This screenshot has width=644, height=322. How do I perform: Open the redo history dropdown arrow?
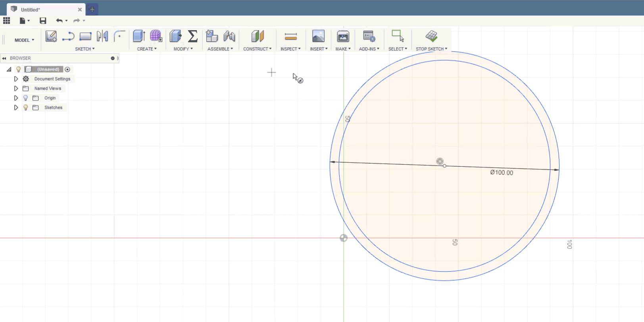tap(84, 21)
